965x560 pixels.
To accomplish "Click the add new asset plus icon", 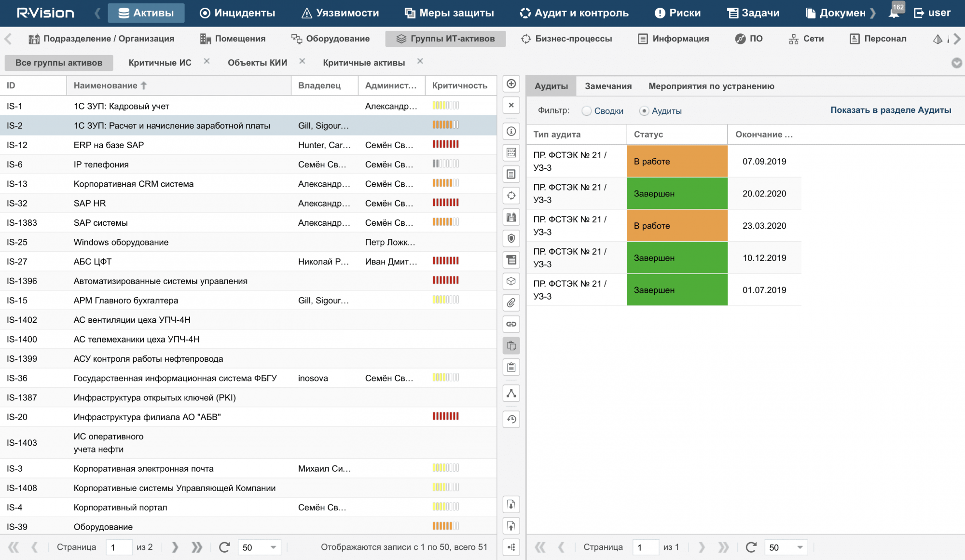I will pyautogui.click(x=511, y=84).
